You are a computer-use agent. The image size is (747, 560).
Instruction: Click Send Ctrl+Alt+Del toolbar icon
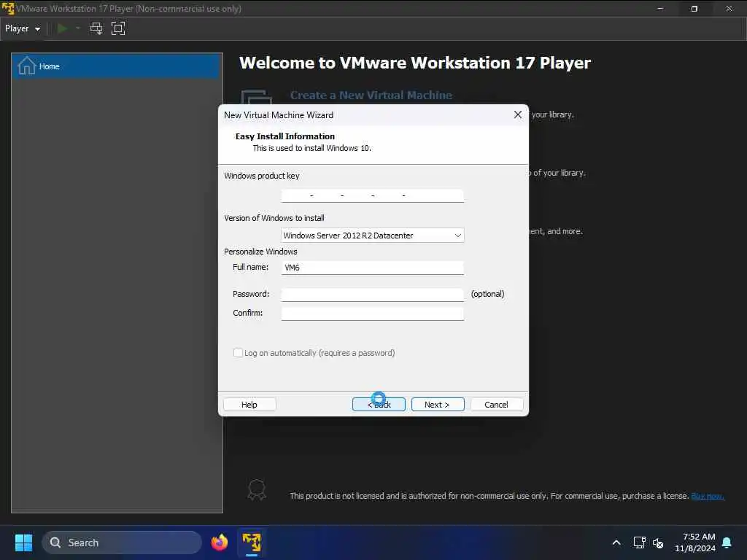pyautogui.click(x=96, y=28)
